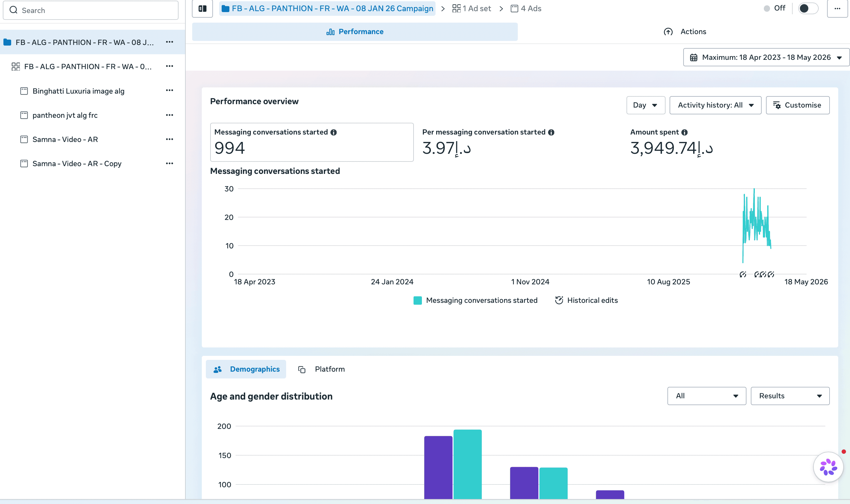Go to 1 Ad set breadcrumb
This screenshot has height=504, width=850.
click(472, 8)
